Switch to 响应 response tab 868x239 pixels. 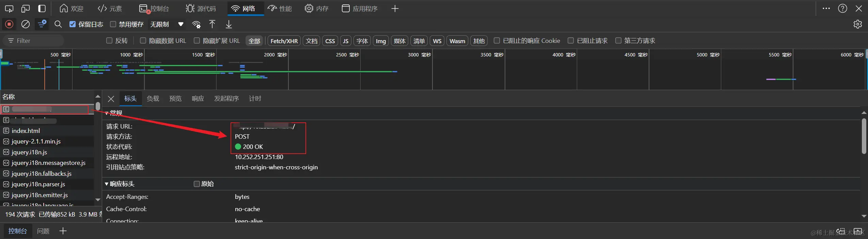point(198,99)
